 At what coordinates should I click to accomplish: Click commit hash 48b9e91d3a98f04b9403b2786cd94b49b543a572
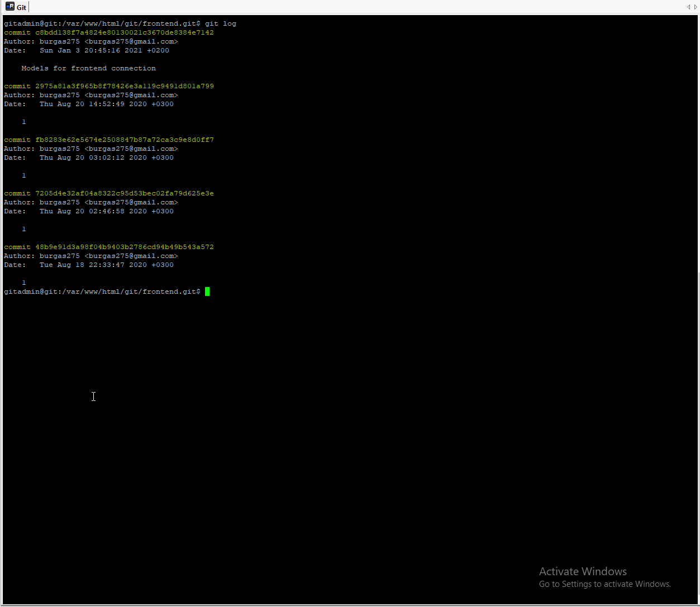tap(125, 247)
